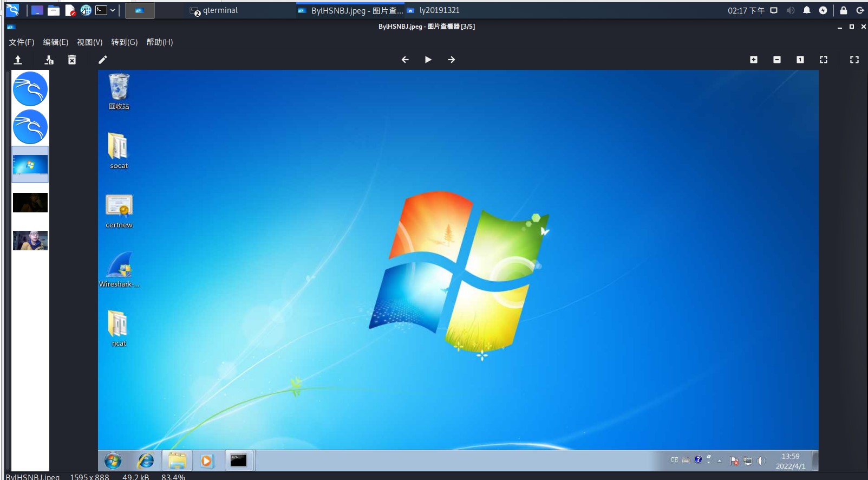
Task: Show image at original size icon
Action: [800, 60]
